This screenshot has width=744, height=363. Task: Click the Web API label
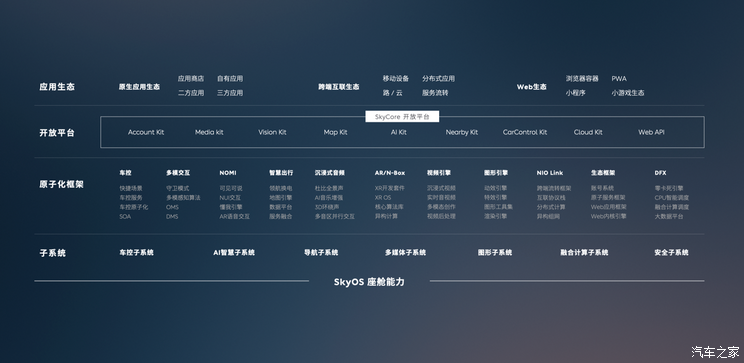(x=651, y=132)
